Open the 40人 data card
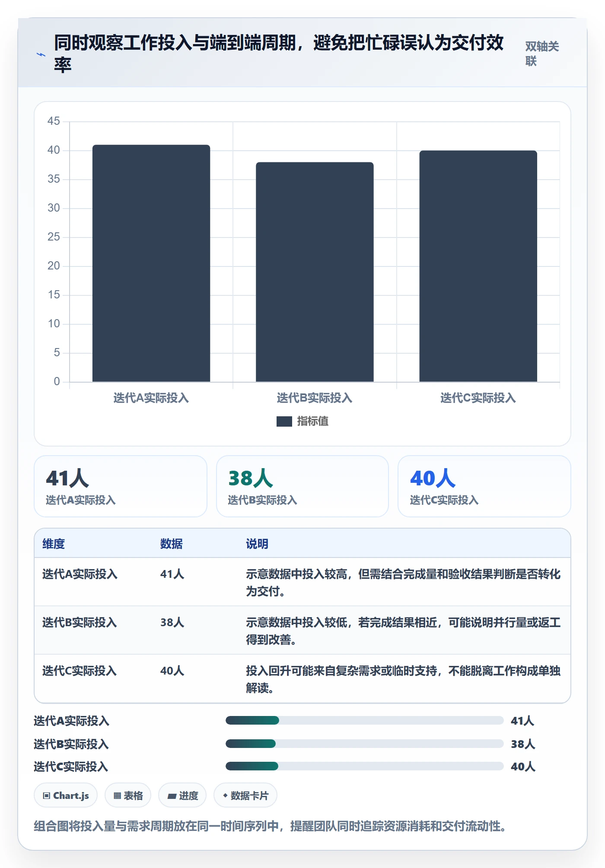 coord(484,486)
